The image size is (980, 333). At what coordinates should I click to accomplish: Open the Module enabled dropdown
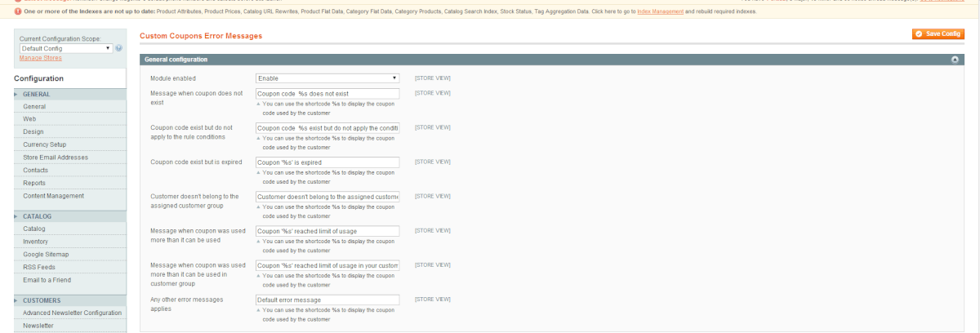(327, 78)
